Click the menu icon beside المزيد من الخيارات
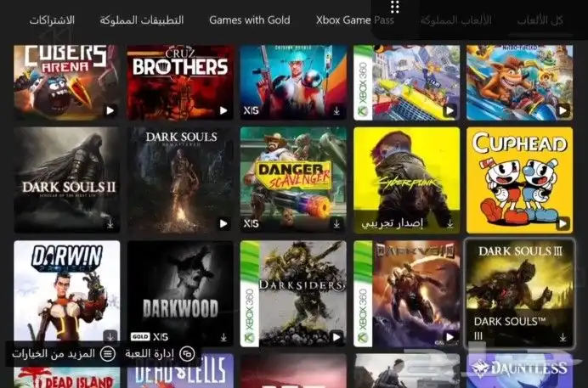 point(108,353)
